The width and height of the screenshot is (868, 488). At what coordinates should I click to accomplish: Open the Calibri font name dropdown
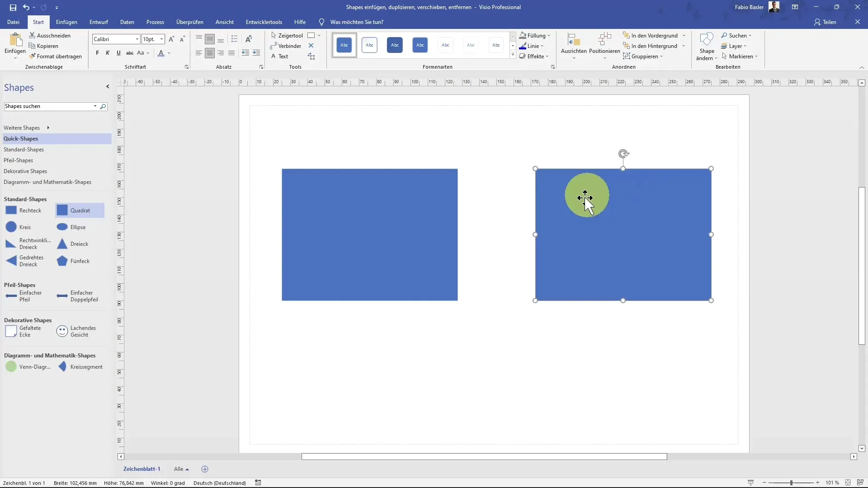pos(137,39)
